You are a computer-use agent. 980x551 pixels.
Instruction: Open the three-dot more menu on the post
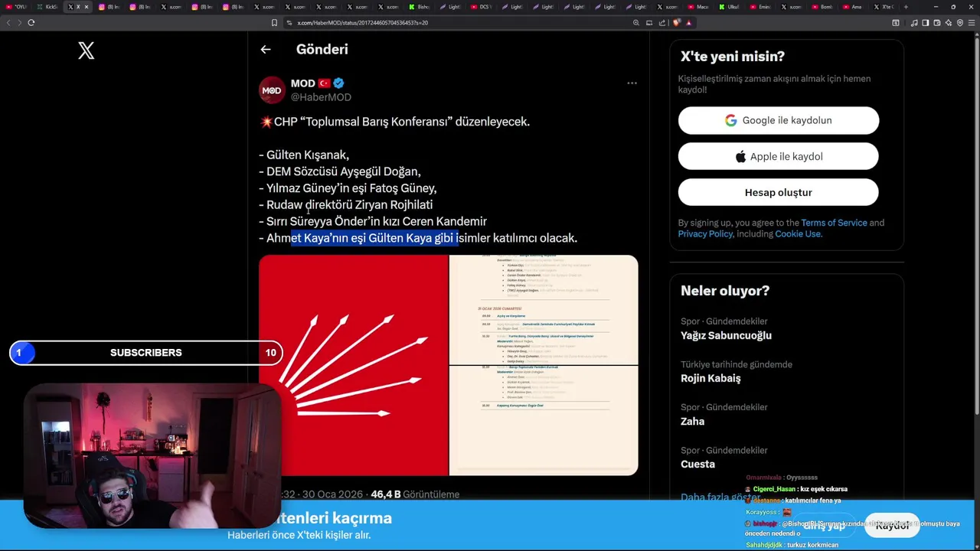[x=632, y=83]
